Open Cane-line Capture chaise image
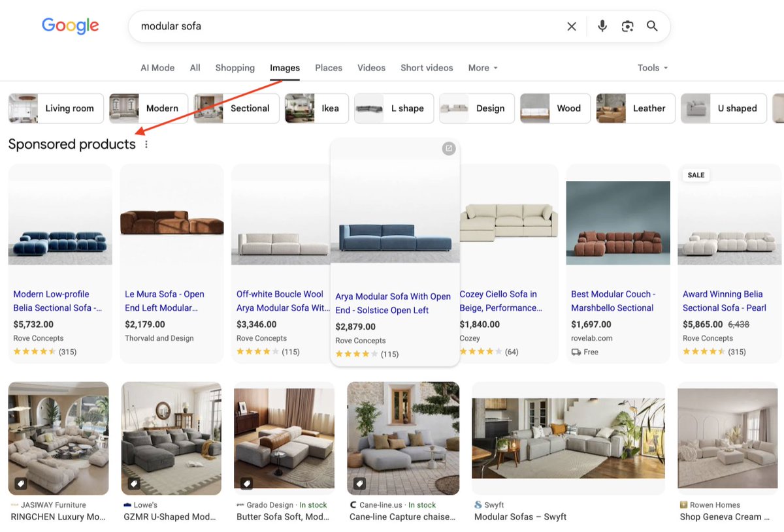 403,438
